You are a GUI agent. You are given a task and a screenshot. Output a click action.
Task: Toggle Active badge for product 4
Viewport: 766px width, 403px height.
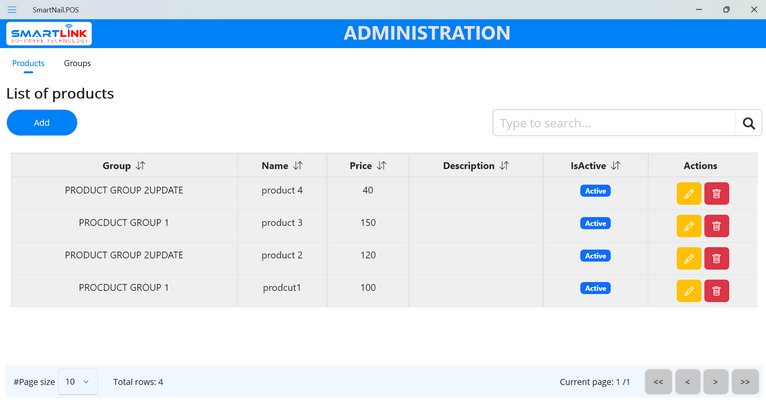point(595,191)
